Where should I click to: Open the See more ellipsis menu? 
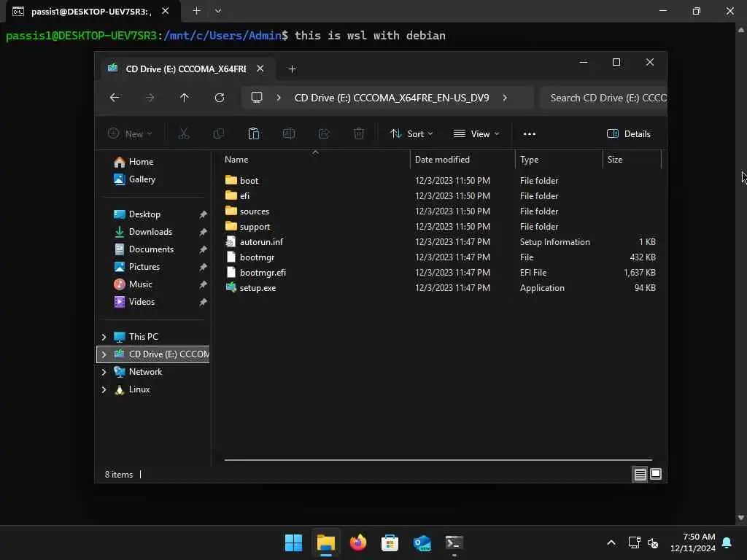530,134
